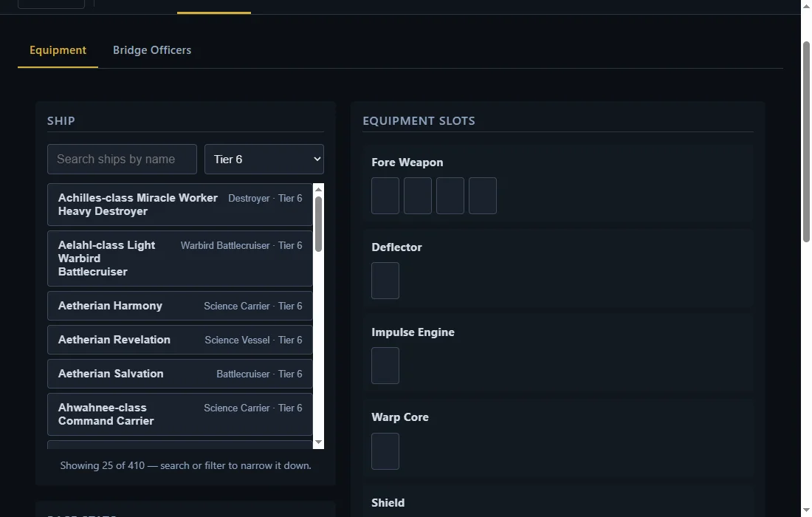
Task: Select Ahwahnee-class Command Carrier
Action: pos(179,414)
